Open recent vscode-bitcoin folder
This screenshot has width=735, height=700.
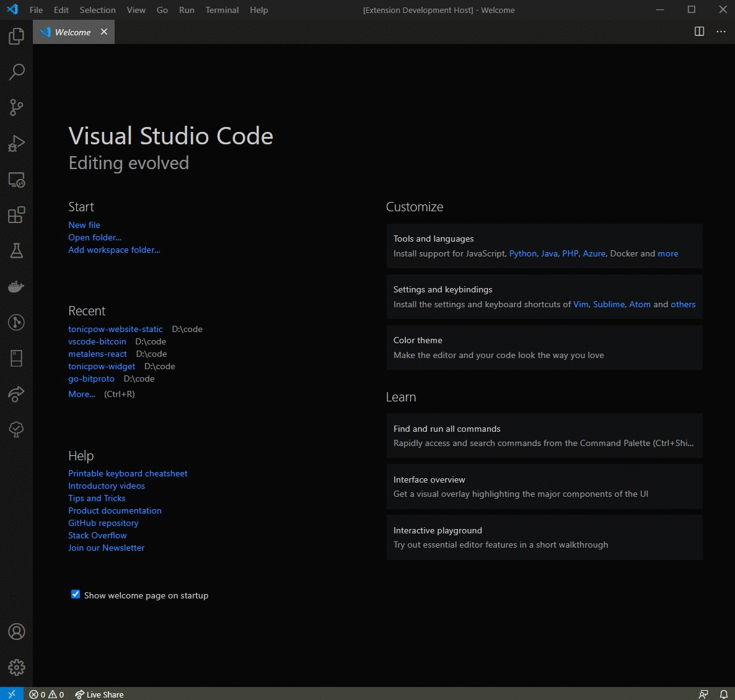click(x=97, y=341)
